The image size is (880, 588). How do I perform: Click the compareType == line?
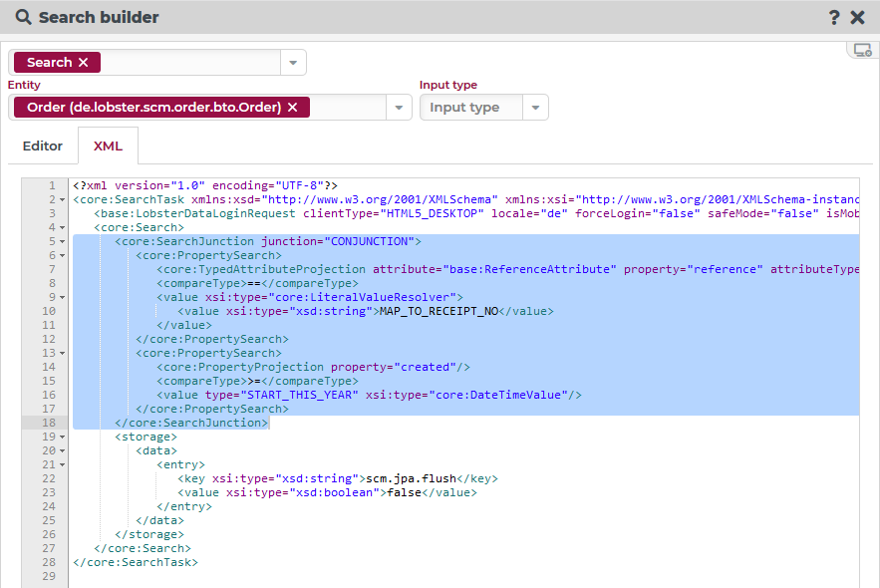pyautogui.click(x=257, y=283)
